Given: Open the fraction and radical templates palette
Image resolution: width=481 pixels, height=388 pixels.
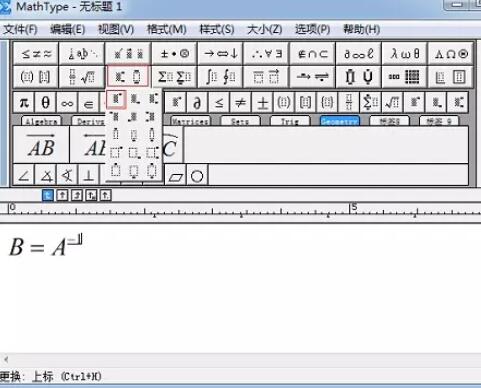Looking at the screenshot, I should coord(82,77).
